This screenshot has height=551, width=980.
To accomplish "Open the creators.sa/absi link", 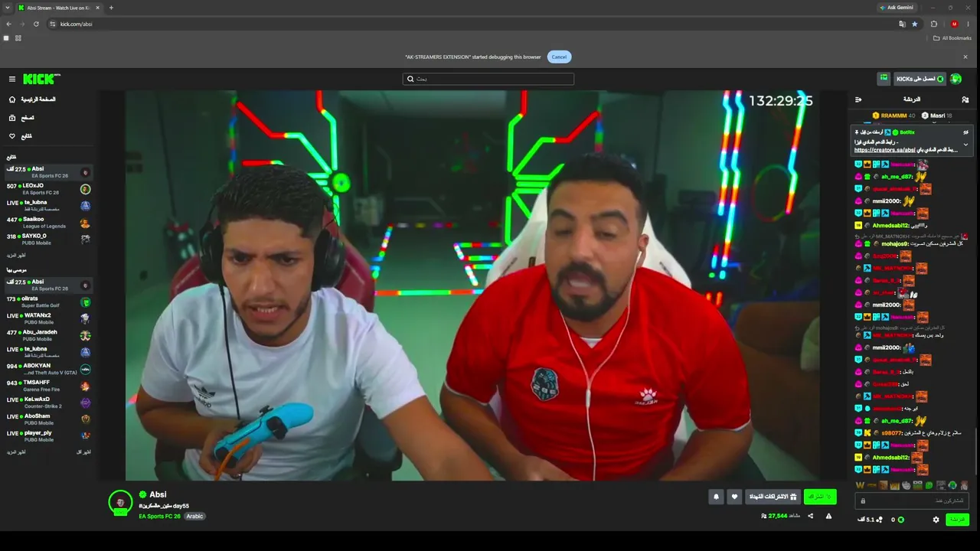I will click(x=884, y=150).
